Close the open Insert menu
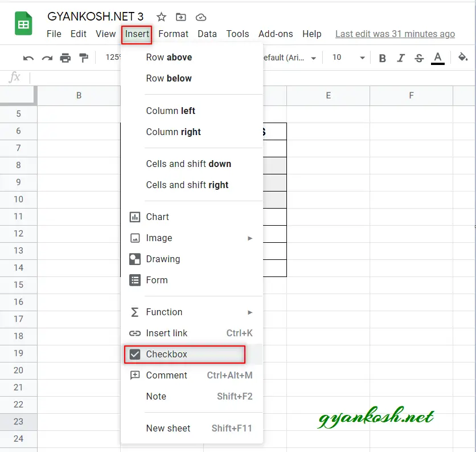 pyautogui.click(x=137, y=34)
